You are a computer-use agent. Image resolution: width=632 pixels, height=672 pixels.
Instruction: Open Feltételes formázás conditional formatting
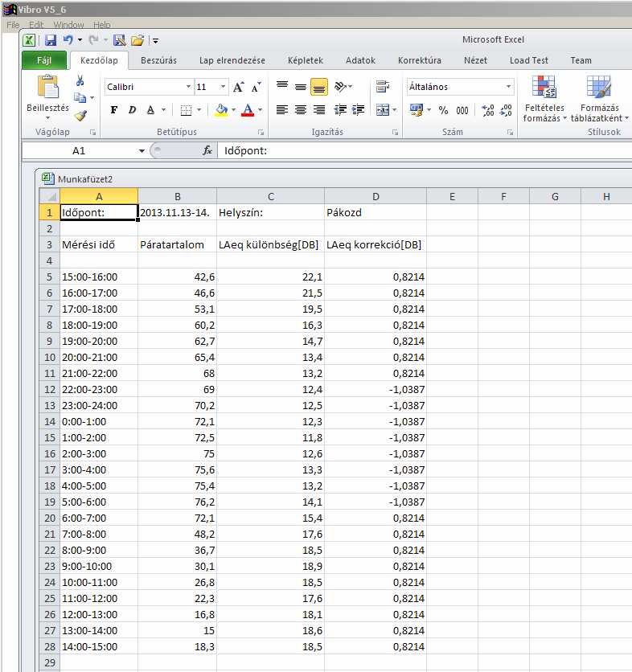pyautogui.click(x=544, y=99)
